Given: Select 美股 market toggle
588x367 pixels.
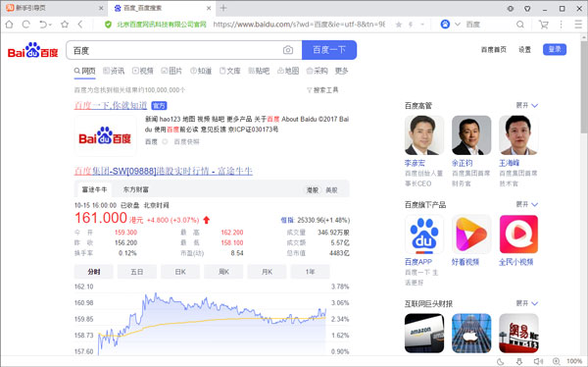Looking at the screenshot, I should (x=331, y=190).
